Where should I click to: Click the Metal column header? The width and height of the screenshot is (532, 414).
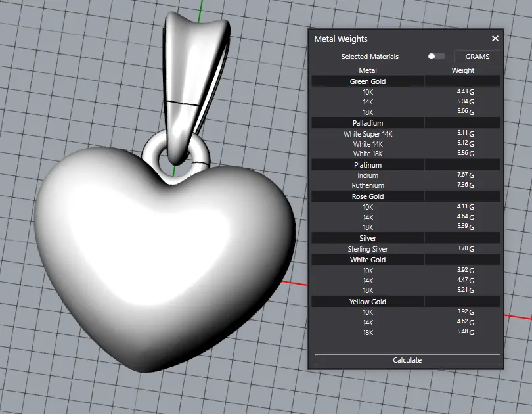coord(368,70)
